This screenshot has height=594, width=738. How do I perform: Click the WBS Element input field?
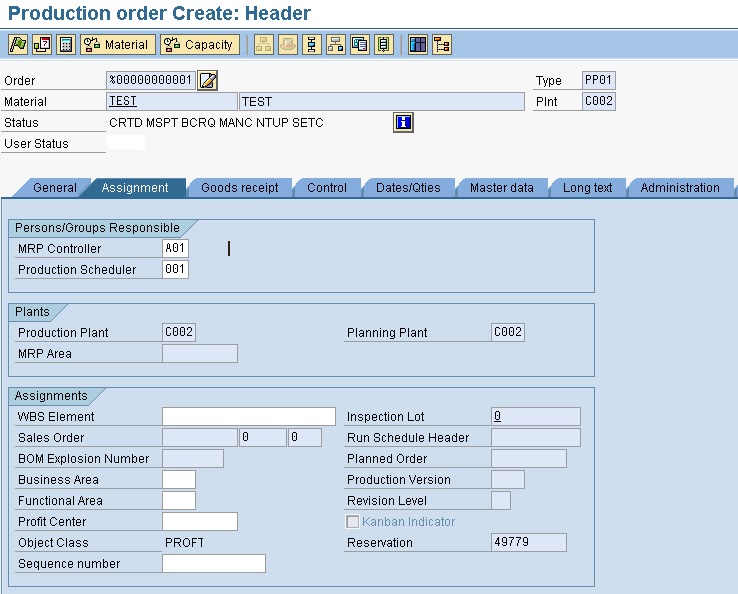[249, 417]
